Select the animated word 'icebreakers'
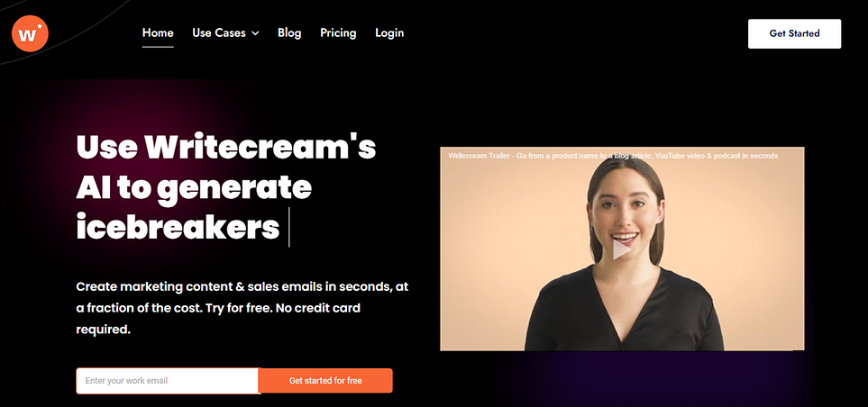Screen dimensions: 868x407 click(x=178, y=227)
